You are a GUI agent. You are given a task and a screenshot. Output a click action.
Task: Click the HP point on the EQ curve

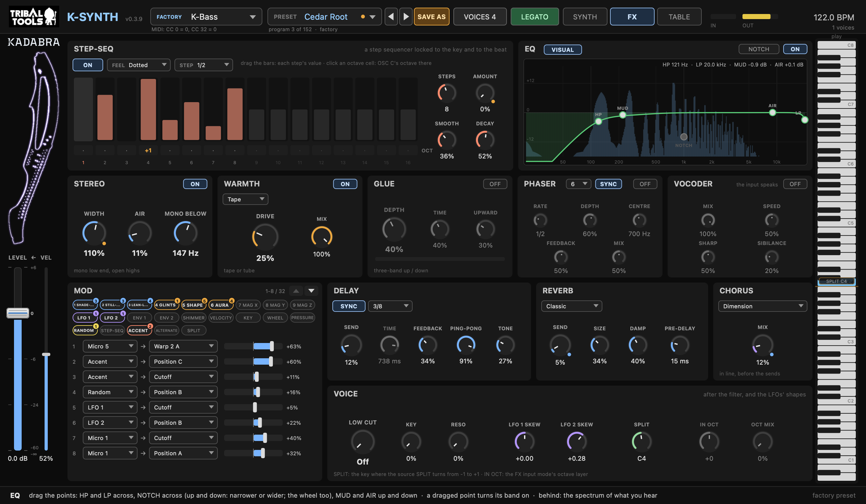(x=598, y=121)
